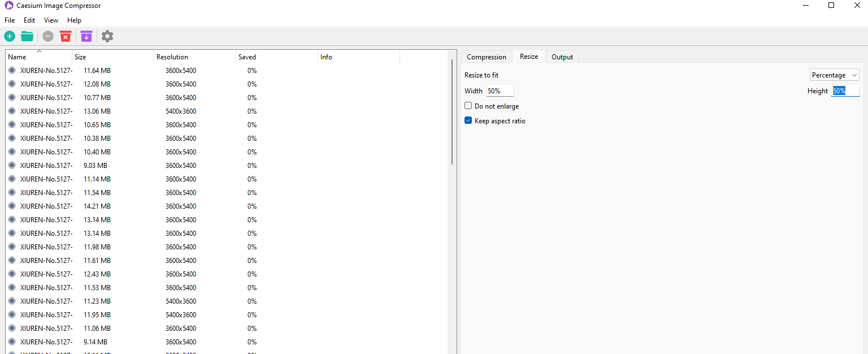Select the row sized 11.06 MB
The width and height of the screenshot is (868, 354).
[226, 329]
